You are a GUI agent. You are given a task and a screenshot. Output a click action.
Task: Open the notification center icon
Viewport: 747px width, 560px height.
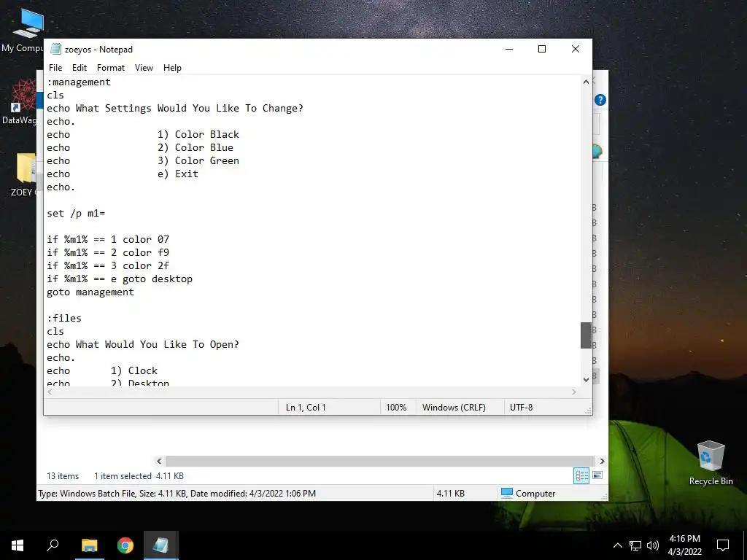pos(723,545)
